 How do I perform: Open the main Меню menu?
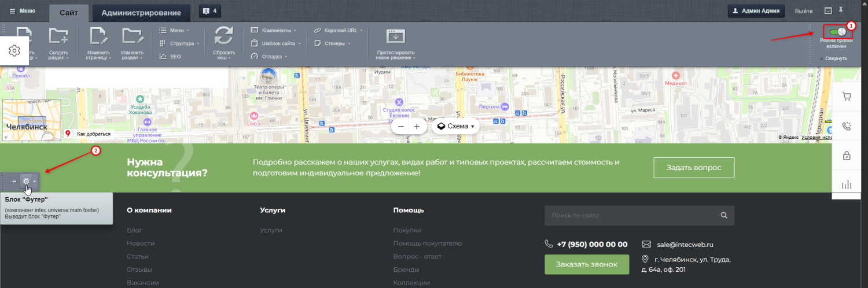pyautogui.click(x=23, y=11)
